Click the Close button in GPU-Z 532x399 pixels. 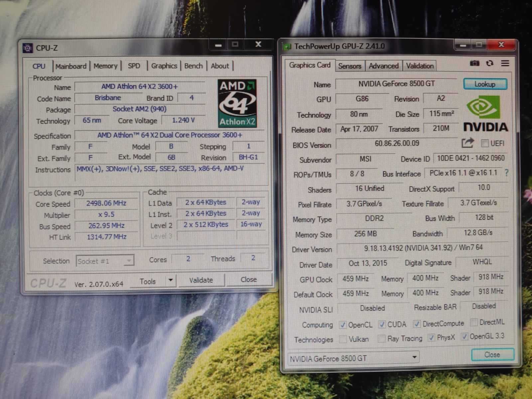click(x=492, y=354)
